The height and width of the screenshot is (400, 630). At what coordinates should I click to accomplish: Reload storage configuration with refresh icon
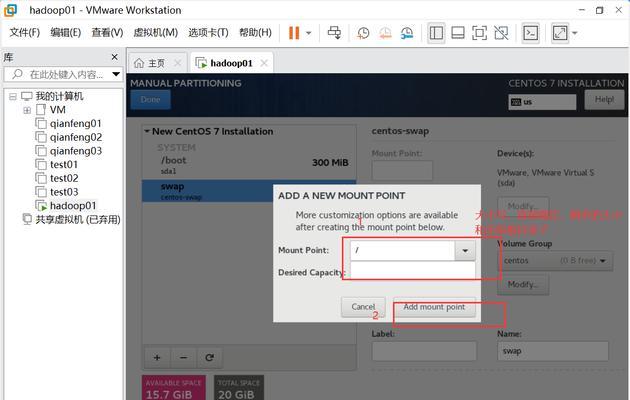point(209,357)
